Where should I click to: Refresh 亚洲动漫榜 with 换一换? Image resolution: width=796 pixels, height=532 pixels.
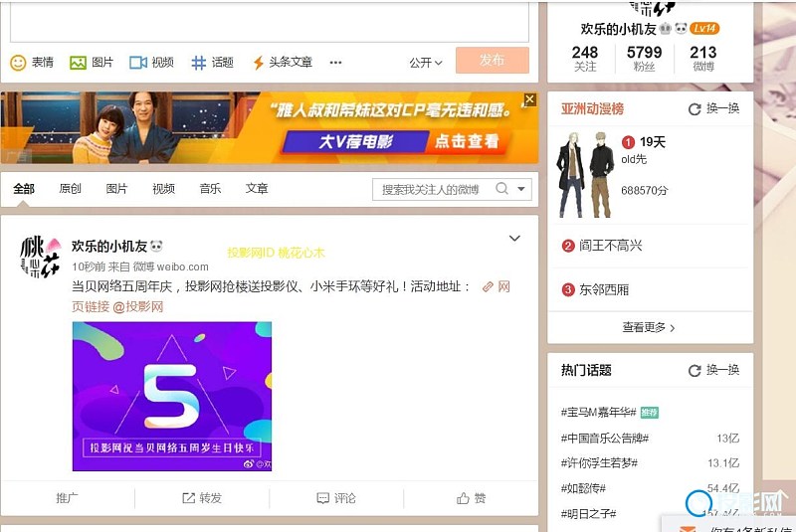click(x=713, y=108)
